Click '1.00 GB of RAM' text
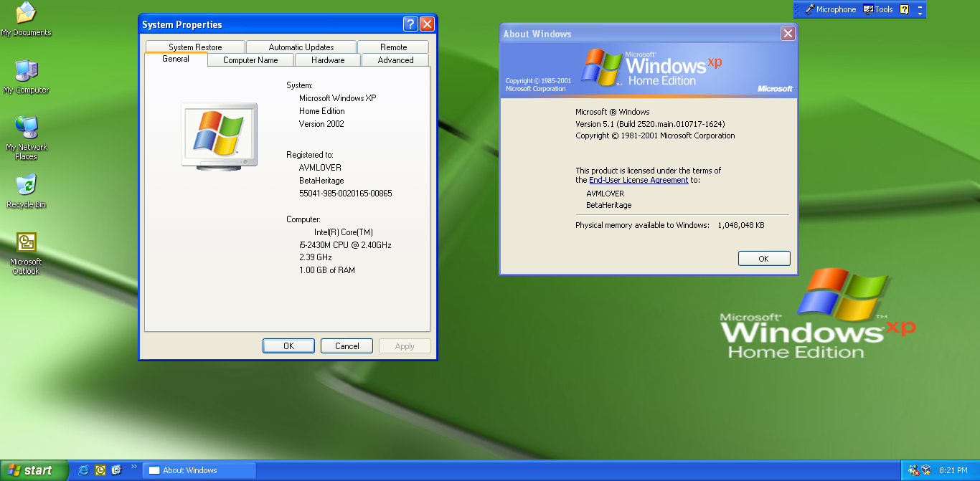Viewport: 980px width, 481px height. (x=327, y=270)
